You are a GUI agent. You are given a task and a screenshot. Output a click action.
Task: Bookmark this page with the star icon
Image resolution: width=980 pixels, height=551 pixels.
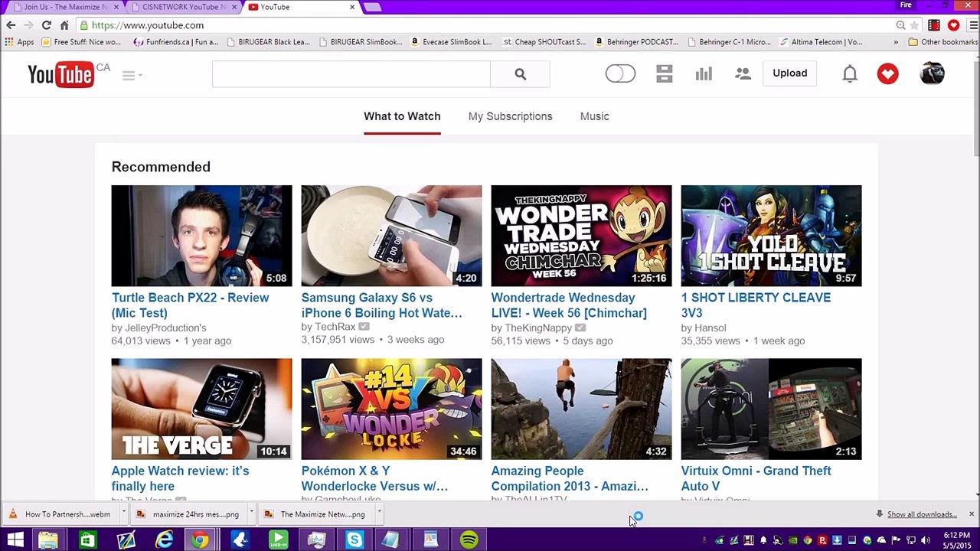(914, 25)
